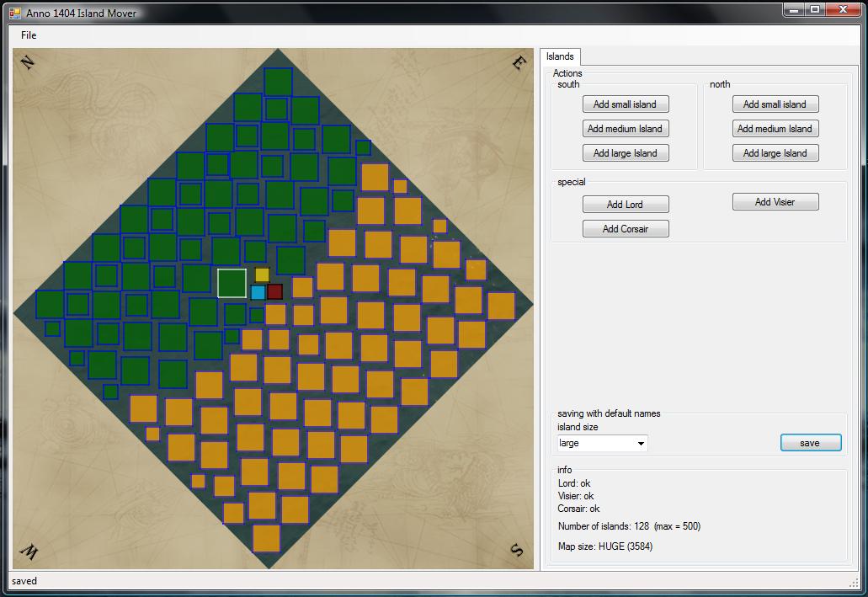Screen dimensions: 868x597
Task: Select the blue special island square
Action: click(x=258, y=292)
